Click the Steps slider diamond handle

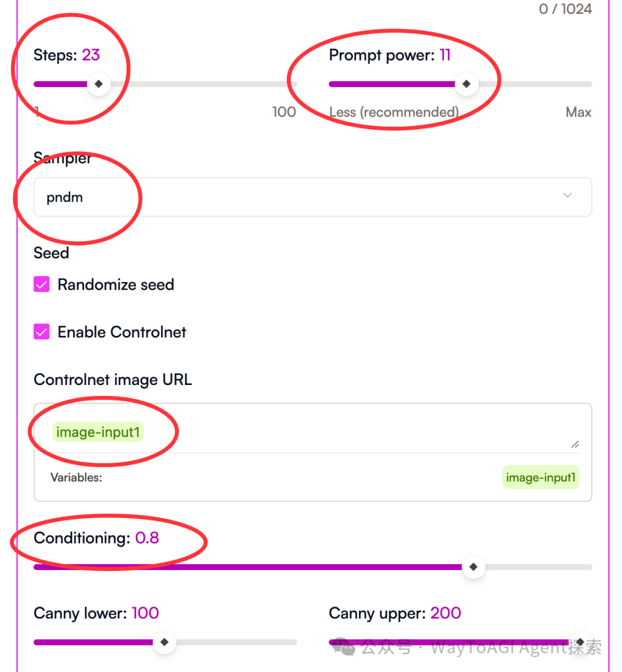[98, 84]
